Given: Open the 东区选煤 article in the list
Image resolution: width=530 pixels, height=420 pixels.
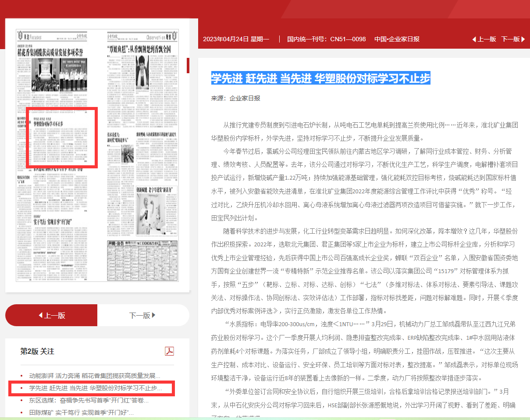Looking at the screenshot, I should [89, 400].
